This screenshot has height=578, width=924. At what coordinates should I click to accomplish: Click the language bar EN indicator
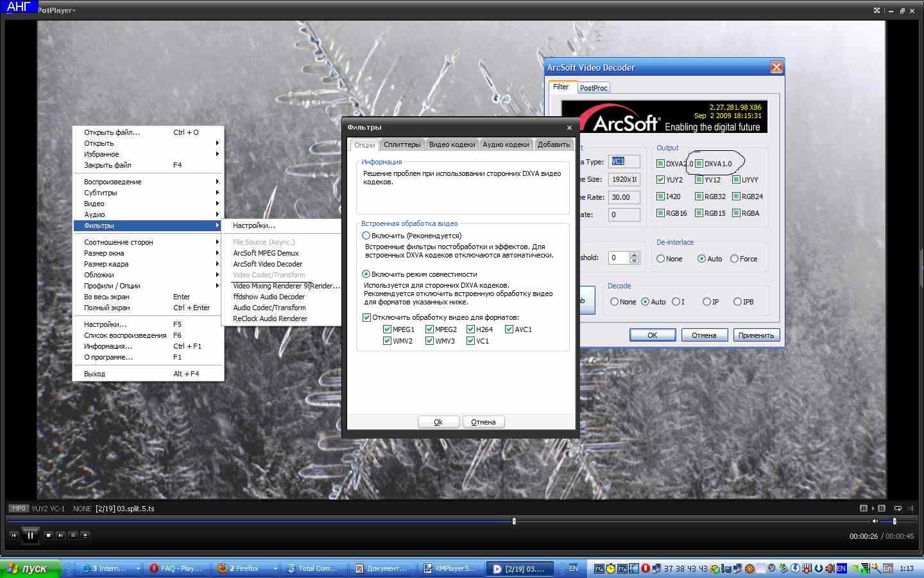(x=574, y=568)
